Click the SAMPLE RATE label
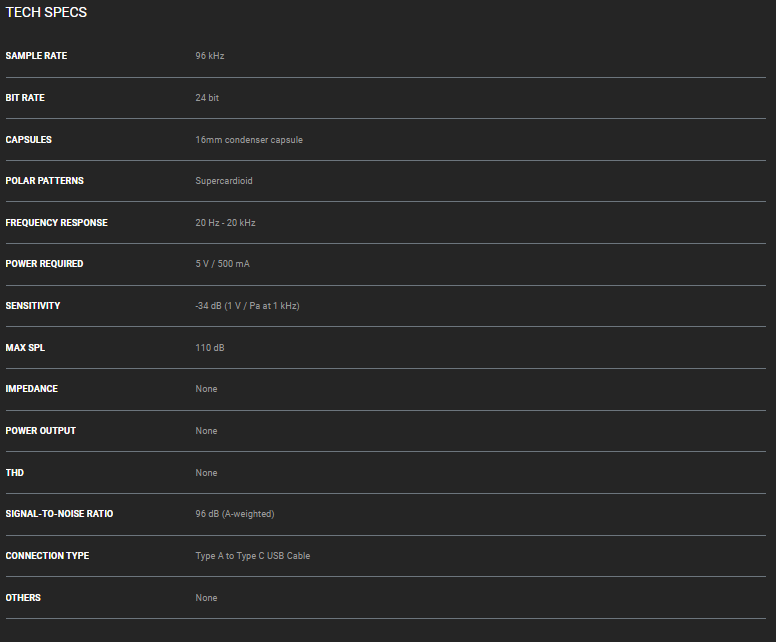 click(x=36, y=56)
